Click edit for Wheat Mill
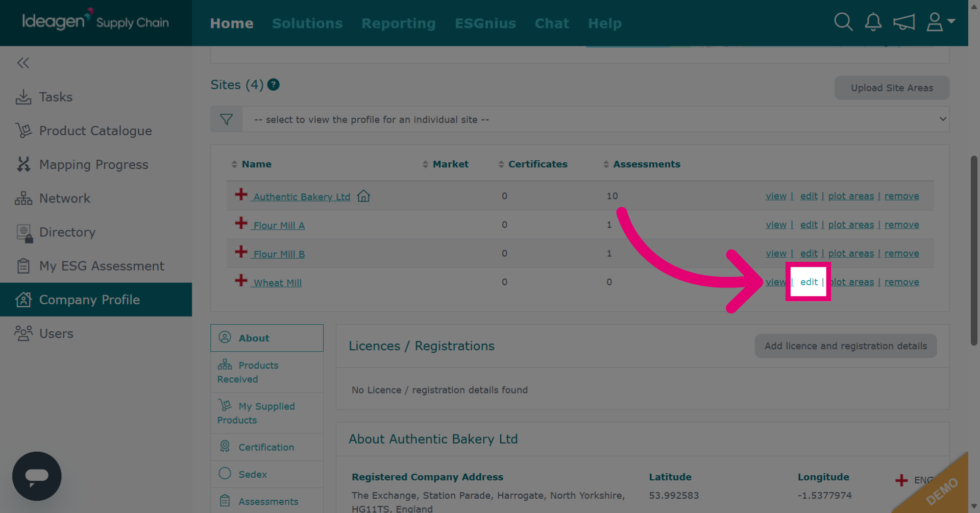 [x=808, y=282]
